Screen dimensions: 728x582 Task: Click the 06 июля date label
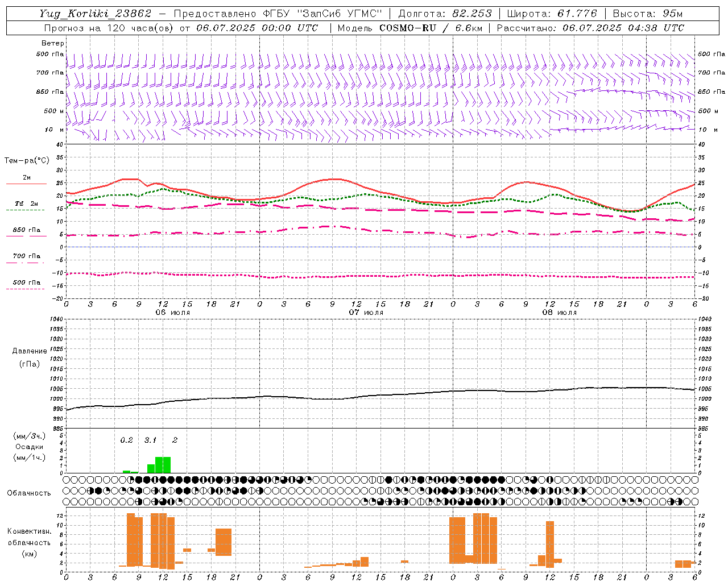tap(173, 313)
